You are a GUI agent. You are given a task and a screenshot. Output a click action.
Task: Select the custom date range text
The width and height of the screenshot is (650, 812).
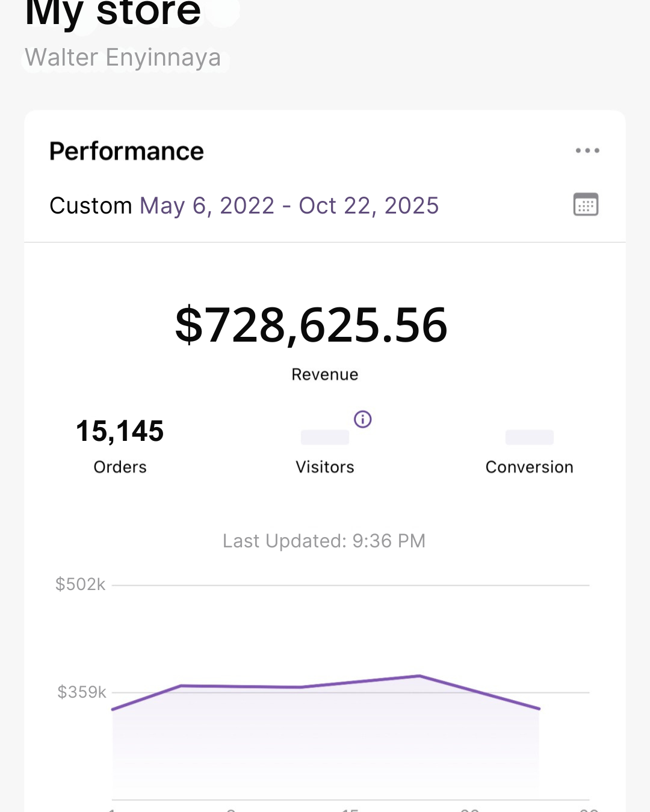tap(289, 206)
